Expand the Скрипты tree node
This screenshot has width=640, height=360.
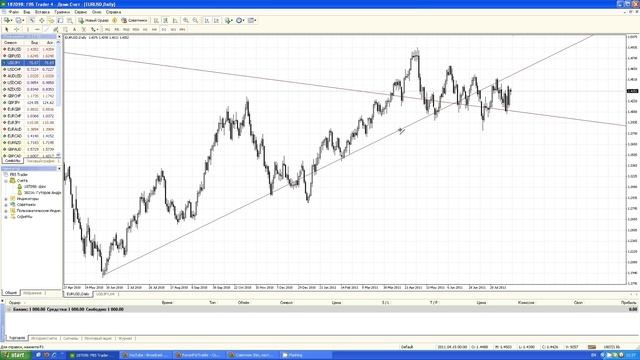pyautogui.click(x=6, y=217)
